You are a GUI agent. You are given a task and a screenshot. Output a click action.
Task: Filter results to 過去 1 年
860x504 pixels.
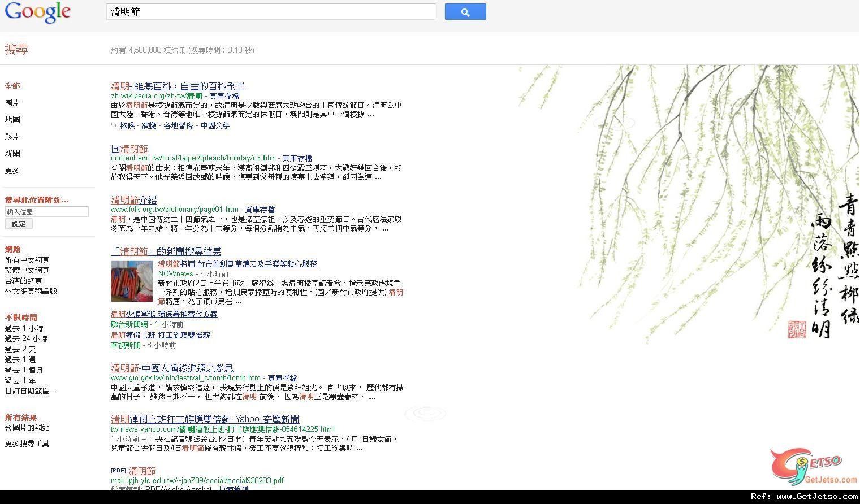(20, 381)
